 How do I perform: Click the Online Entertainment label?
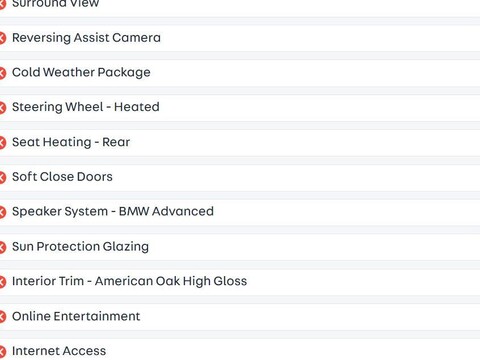pyautogui.click(x=76, y=316)
